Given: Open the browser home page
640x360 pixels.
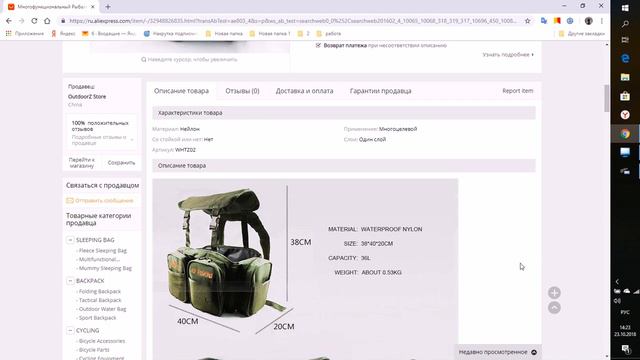Looking at the screenshot, I should tap(47, 21).
